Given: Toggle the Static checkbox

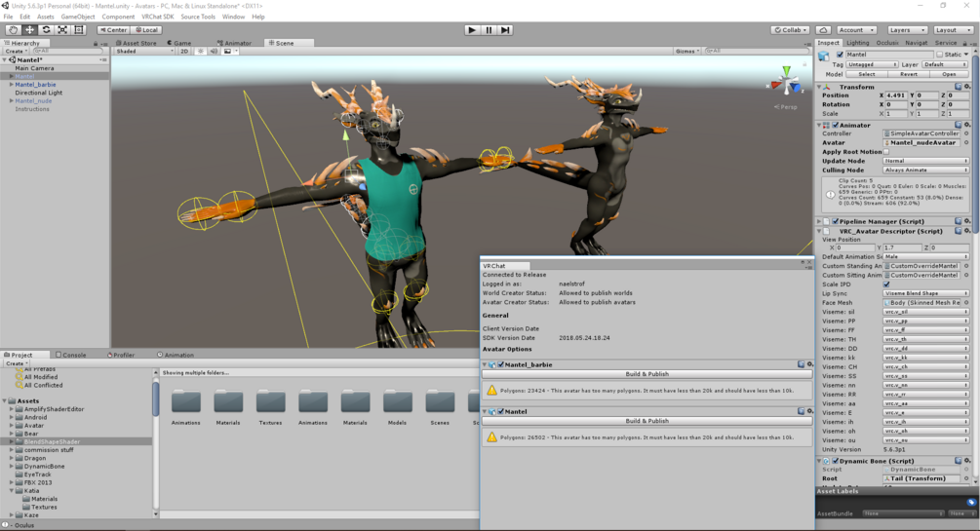Looking at the screenshot, I should coord(939,55).
